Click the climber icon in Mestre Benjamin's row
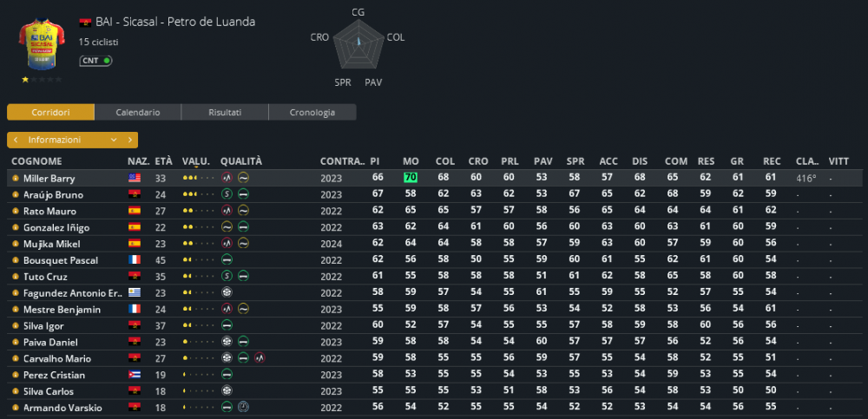868x419 pixels. (x=227, y=309)
